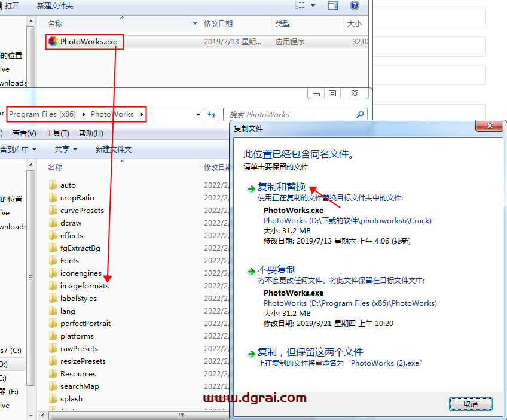Click the 应用程序 type cell
The height and width of the screenshot is (420, 507).
point(290,42)
